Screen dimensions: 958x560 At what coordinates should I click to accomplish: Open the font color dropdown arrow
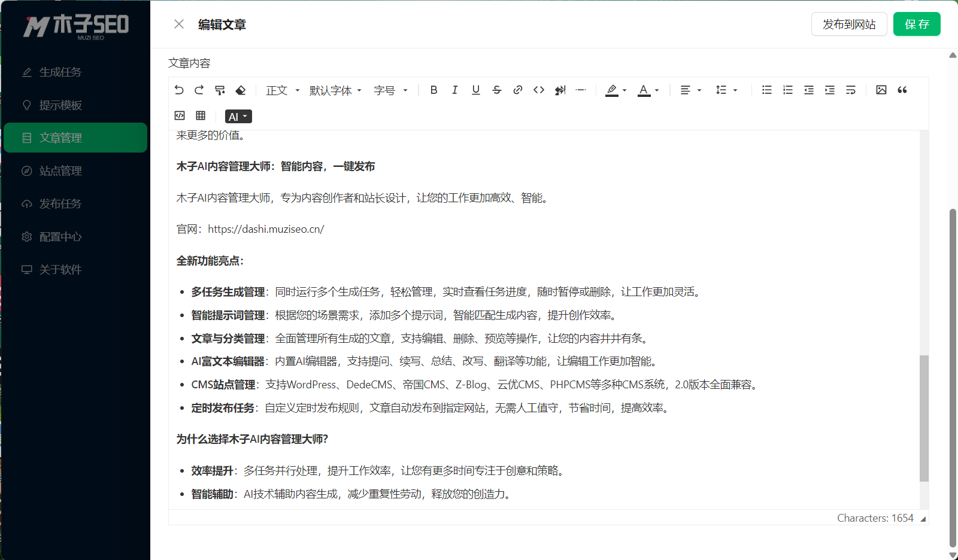657,90
